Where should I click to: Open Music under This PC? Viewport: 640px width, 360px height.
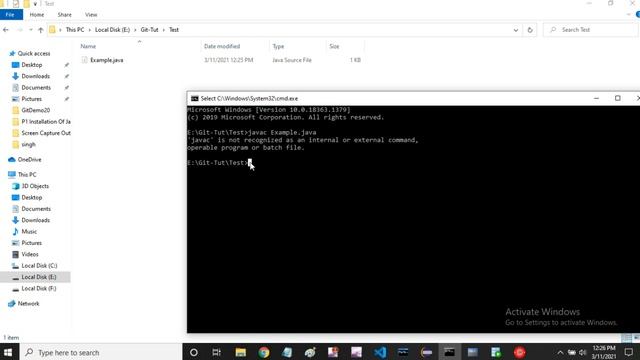click(x=29, y=231)
